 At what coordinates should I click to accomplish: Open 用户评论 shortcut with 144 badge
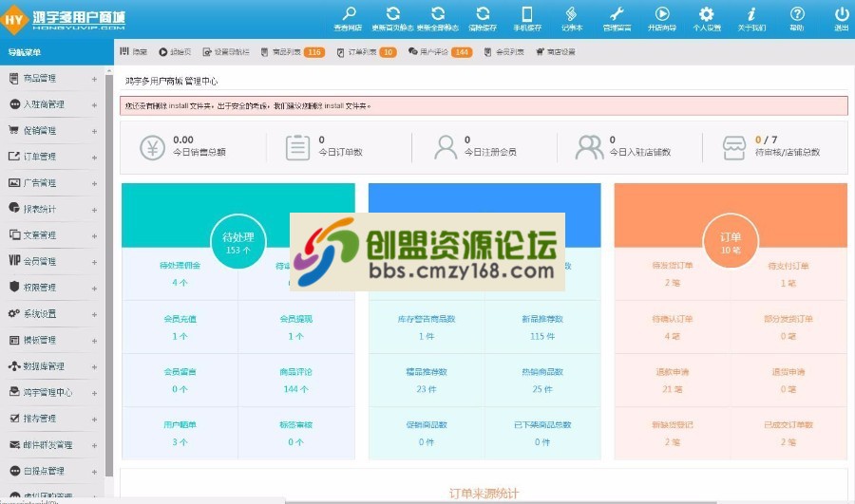(x=440, y=52)
